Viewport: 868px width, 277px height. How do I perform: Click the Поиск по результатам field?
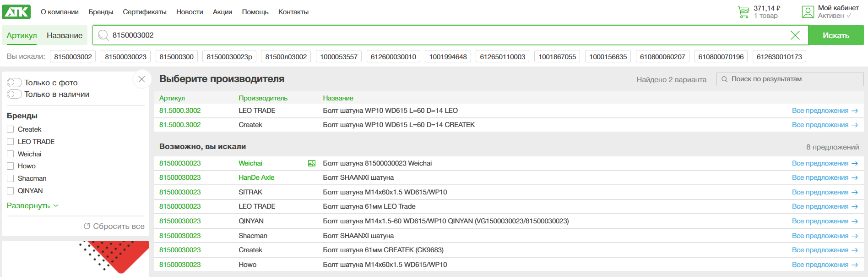[x=790, y=79]
